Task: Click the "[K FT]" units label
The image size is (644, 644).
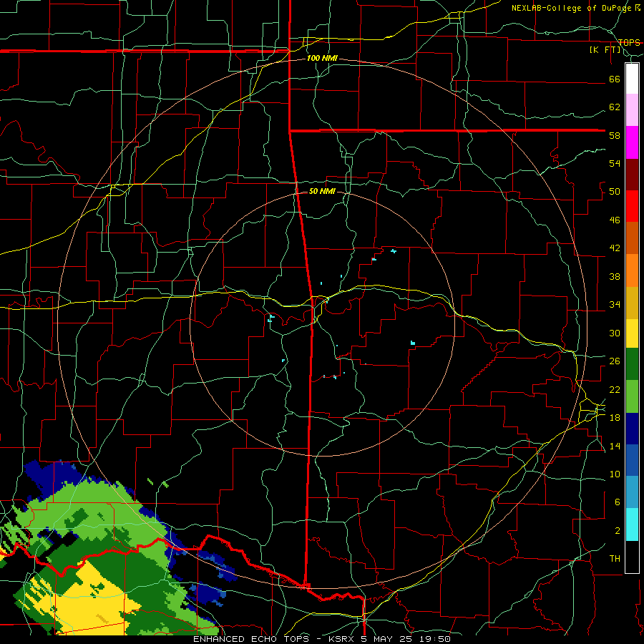Action: pyautogui.click(x=605, y=49)
